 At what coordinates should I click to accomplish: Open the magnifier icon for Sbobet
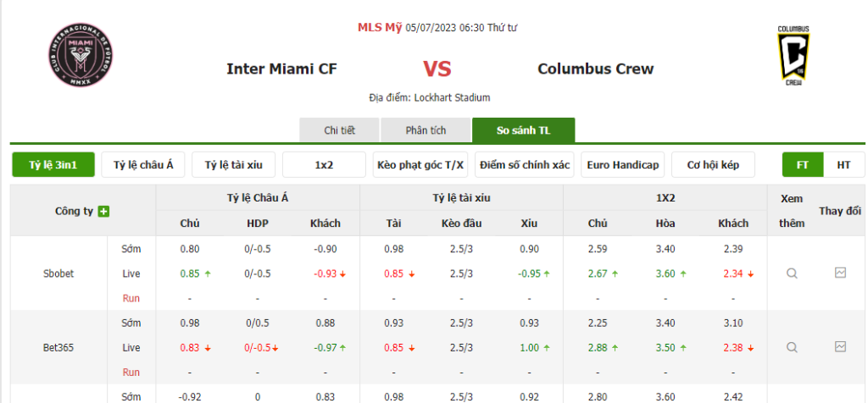click(x=792, y=273)
